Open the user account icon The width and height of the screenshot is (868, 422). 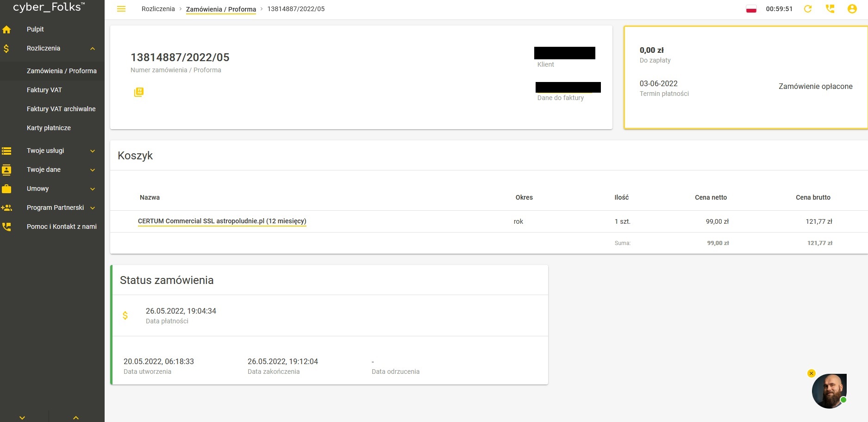852,9
